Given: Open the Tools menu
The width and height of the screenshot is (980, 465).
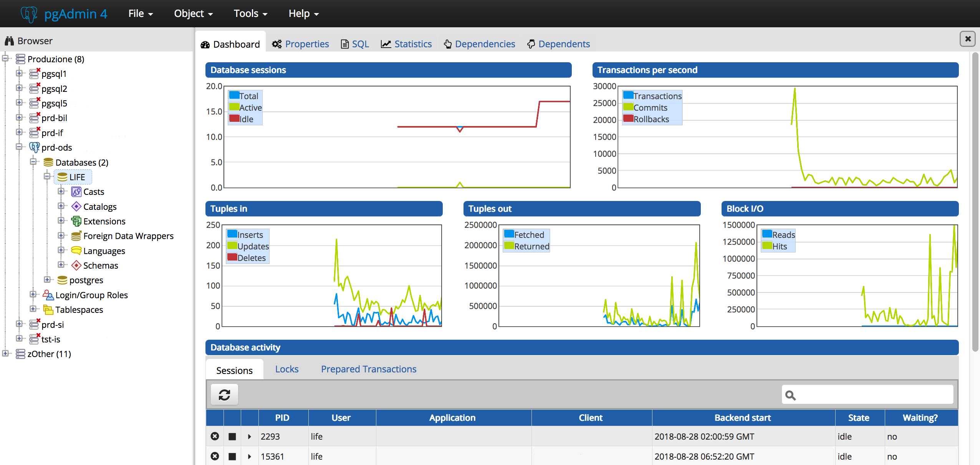Looking at the screenshot, I should 250,13.
